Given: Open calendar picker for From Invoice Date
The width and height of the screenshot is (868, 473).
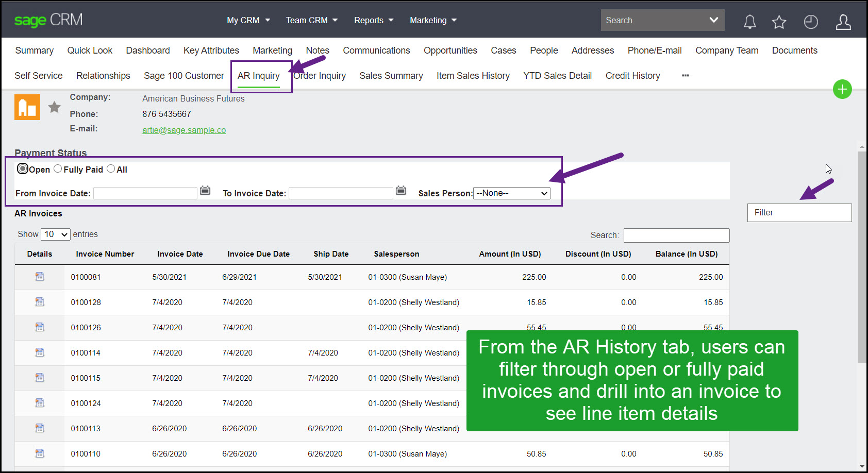Looking at the screenshot, I should tap(205, 191).
